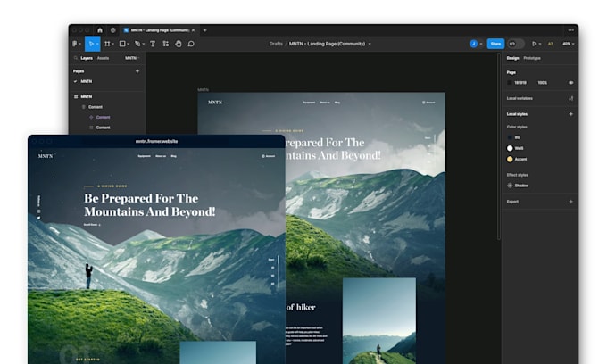
Task: Select the Pen tool in Figma toolbar
Action: (137, 44)
